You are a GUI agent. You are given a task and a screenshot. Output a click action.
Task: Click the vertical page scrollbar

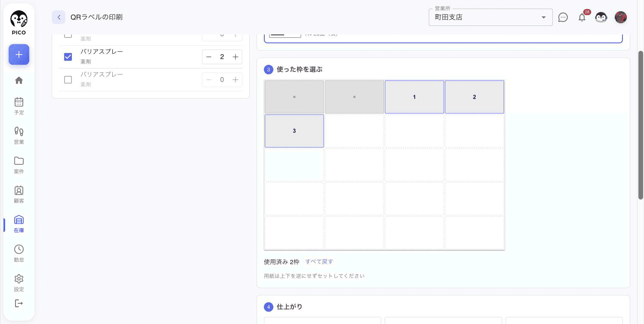click(641, 125)
